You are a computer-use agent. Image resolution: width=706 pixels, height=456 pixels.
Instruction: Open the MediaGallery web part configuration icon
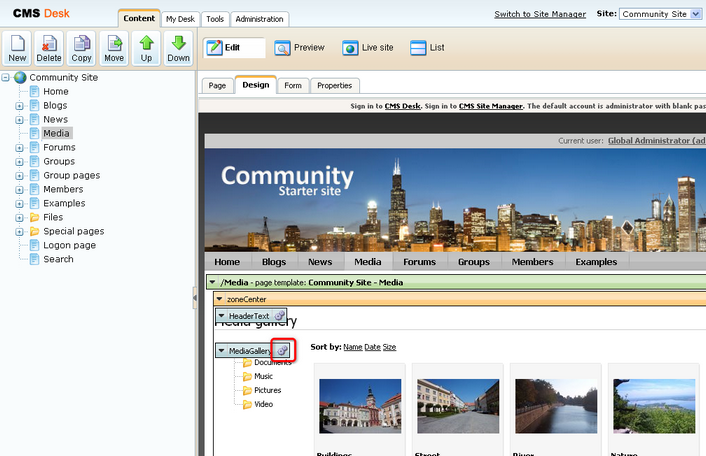pyautogui.click(x=282, y=350)
